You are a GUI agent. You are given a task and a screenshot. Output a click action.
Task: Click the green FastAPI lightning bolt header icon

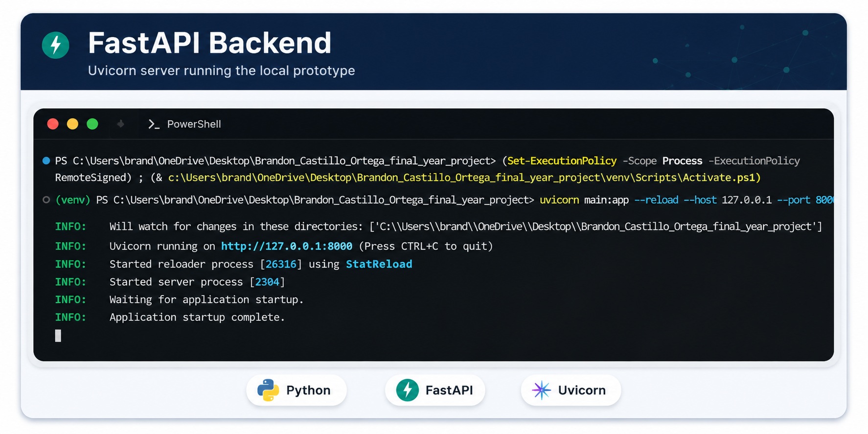tap(55, 45)
